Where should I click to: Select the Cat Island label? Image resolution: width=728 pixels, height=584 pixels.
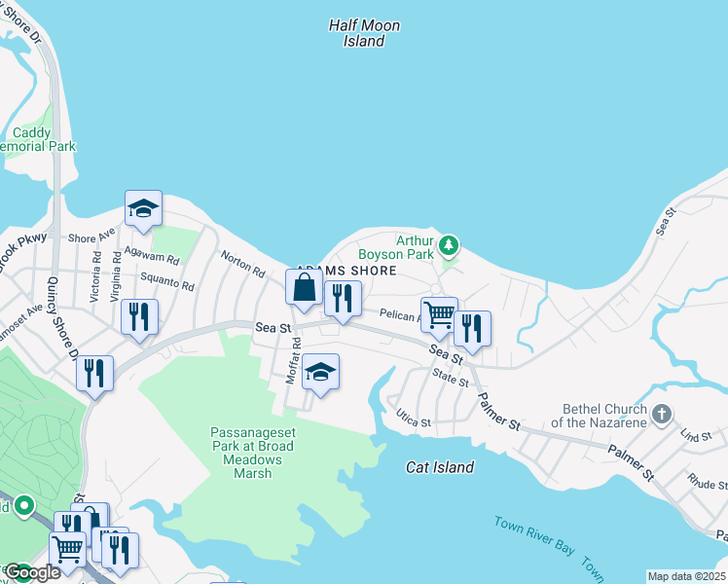pyautogui.click(x=440, y=467)
